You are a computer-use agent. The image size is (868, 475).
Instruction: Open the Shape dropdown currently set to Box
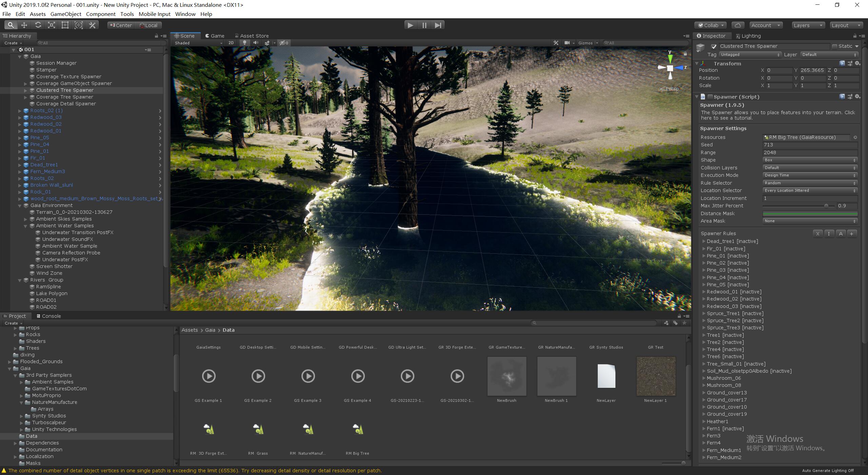[x=810, y=160]
